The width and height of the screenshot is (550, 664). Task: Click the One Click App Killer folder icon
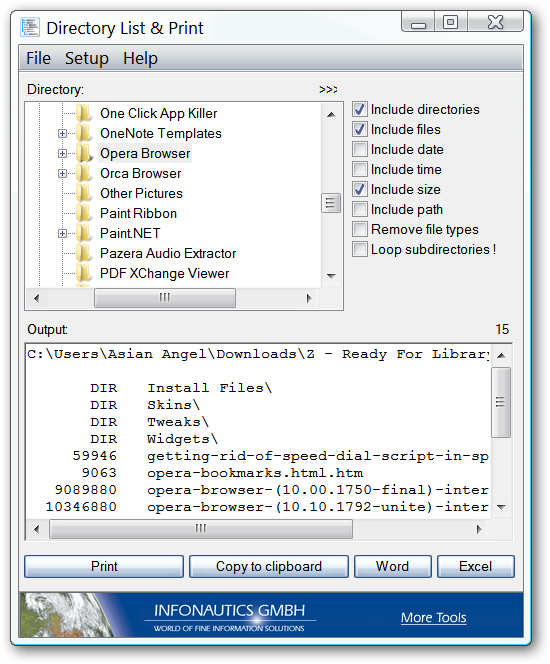[84, 113]
